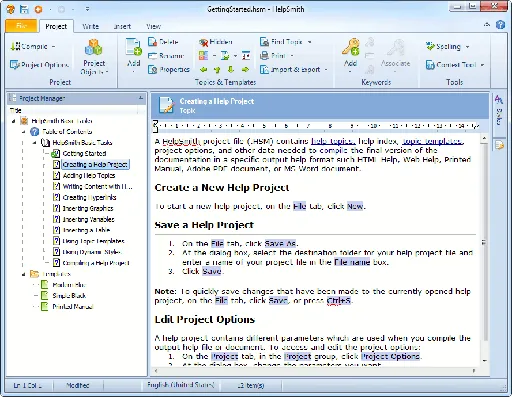Switch to the Write ribbon tab

(x=91, y=26)
